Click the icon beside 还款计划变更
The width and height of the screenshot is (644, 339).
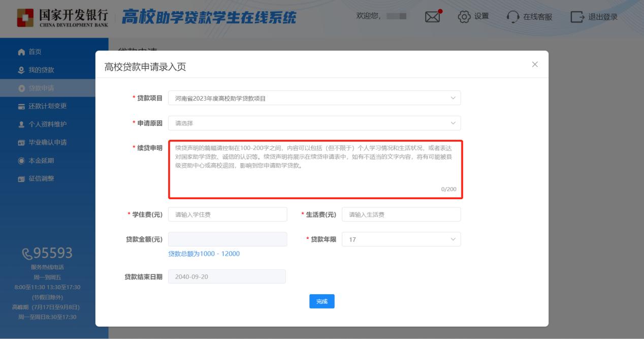21,106
